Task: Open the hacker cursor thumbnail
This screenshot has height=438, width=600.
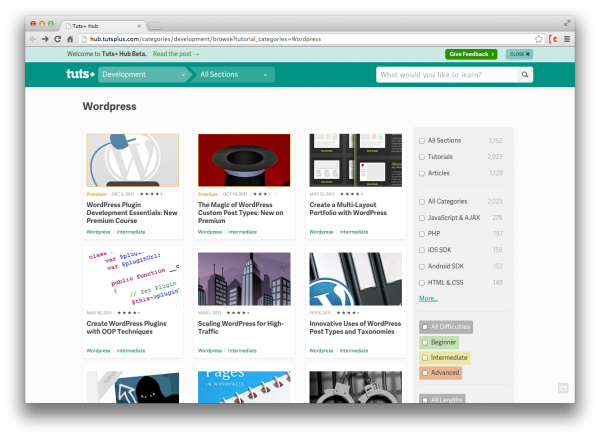Action: (132, 387)
